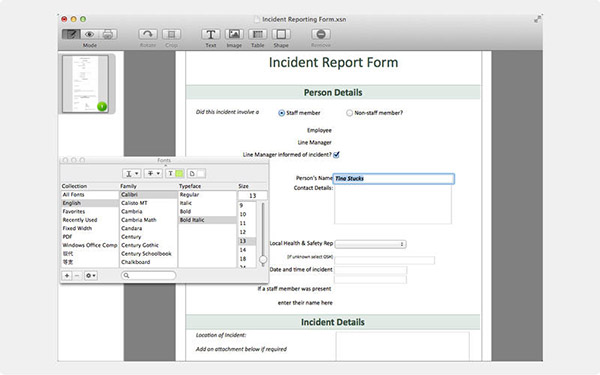Click the font Size value field
The image size is (600, 375).
coord(253,196)
